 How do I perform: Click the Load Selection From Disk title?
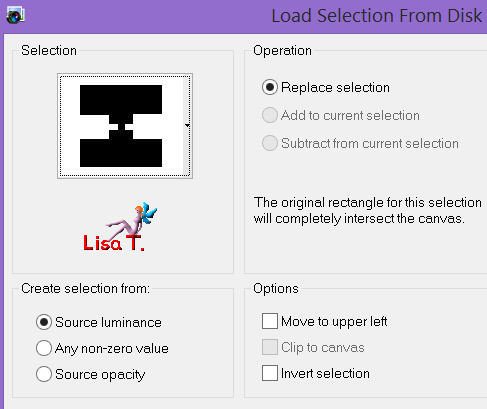(377, 16)
